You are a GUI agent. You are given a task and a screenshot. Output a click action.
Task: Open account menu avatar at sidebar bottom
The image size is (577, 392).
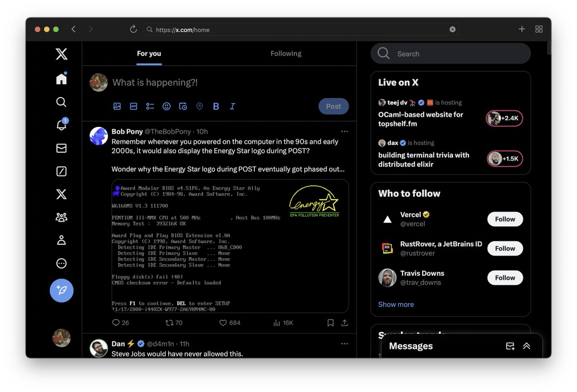tap(62, 338)
